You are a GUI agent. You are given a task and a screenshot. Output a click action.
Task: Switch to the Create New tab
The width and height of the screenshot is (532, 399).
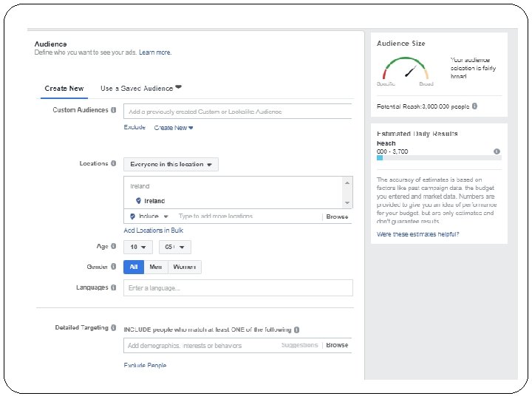point(64,89)
